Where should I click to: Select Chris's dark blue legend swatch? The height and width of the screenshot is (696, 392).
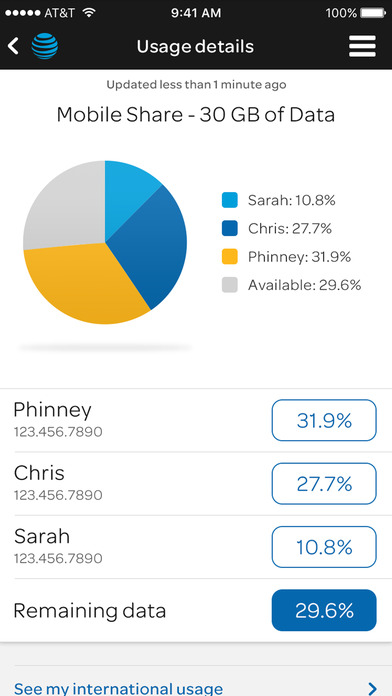(x=230, y=228)
